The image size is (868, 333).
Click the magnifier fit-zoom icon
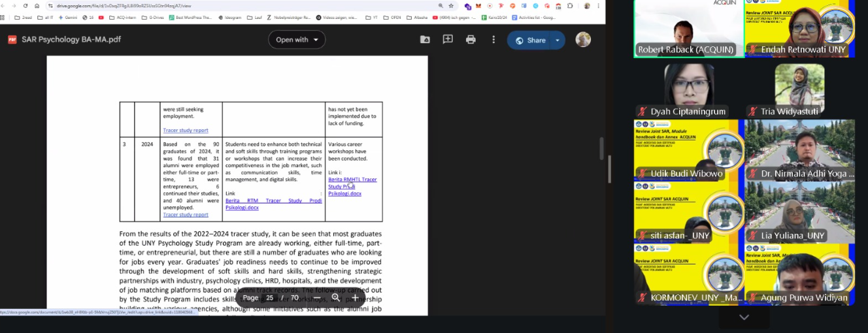click(x=336, y=298)
